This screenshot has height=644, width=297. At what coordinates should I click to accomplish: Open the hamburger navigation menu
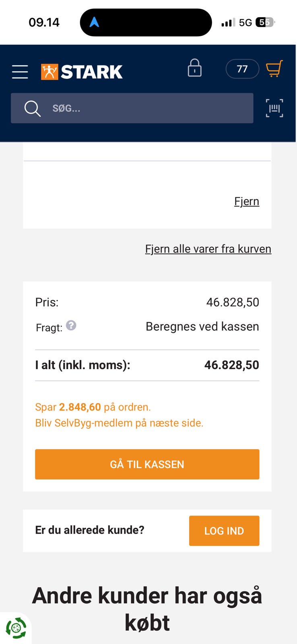(20, 72)
